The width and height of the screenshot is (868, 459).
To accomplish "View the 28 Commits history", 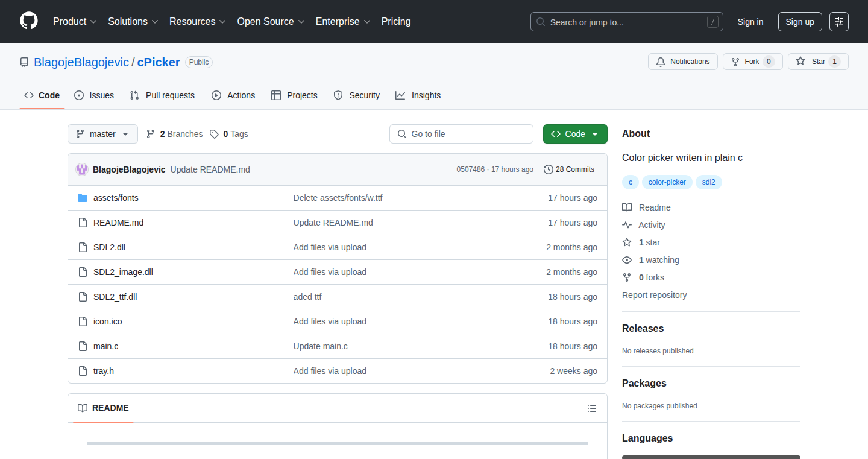I will 569,169.
